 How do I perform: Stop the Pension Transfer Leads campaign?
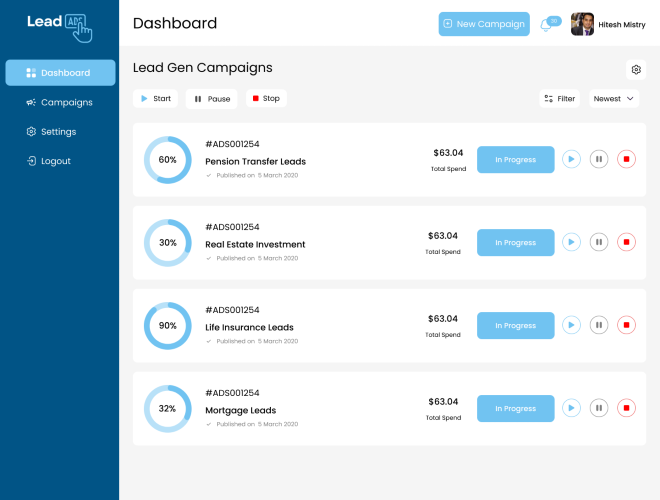626,159
